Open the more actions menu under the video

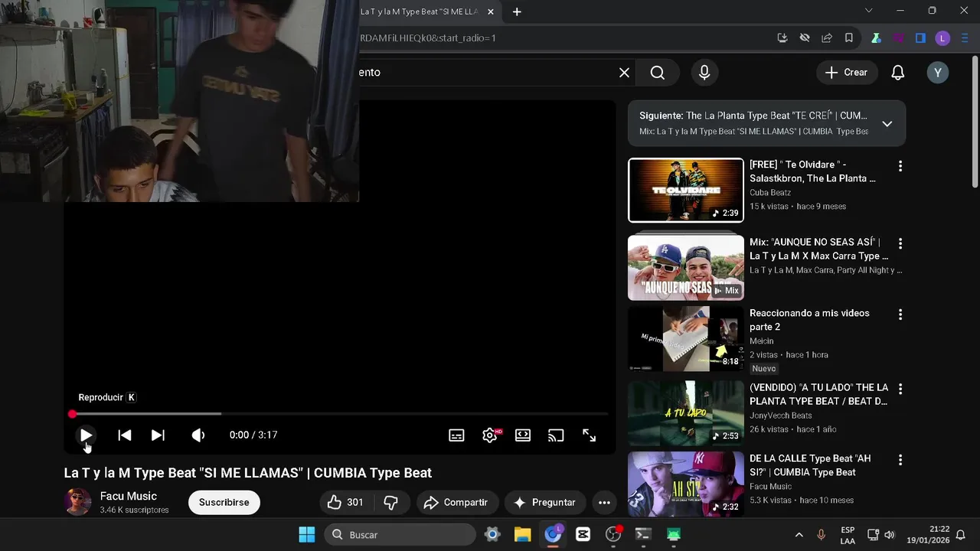click(604, 502)
